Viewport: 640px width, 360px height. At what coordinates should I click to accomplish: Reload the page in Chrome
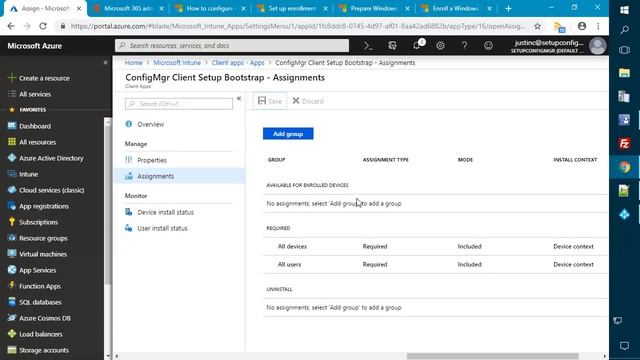point(43,26)
